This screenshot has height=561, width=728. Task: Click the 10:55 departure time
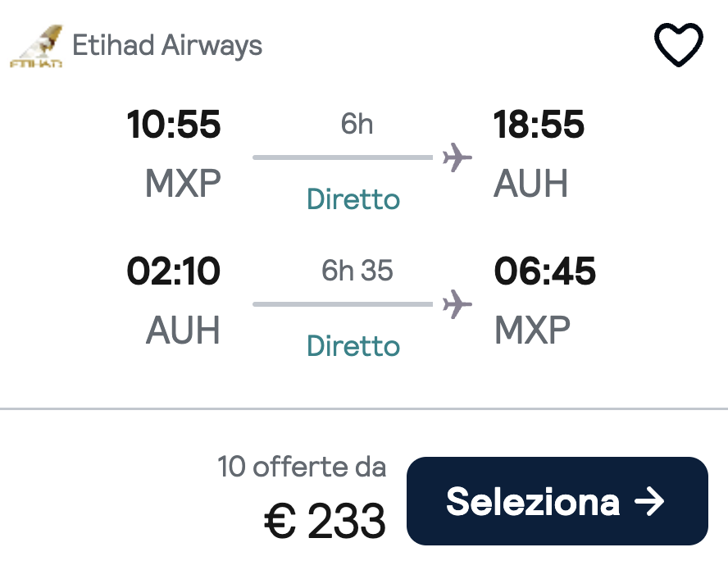(x=174, y=125)
